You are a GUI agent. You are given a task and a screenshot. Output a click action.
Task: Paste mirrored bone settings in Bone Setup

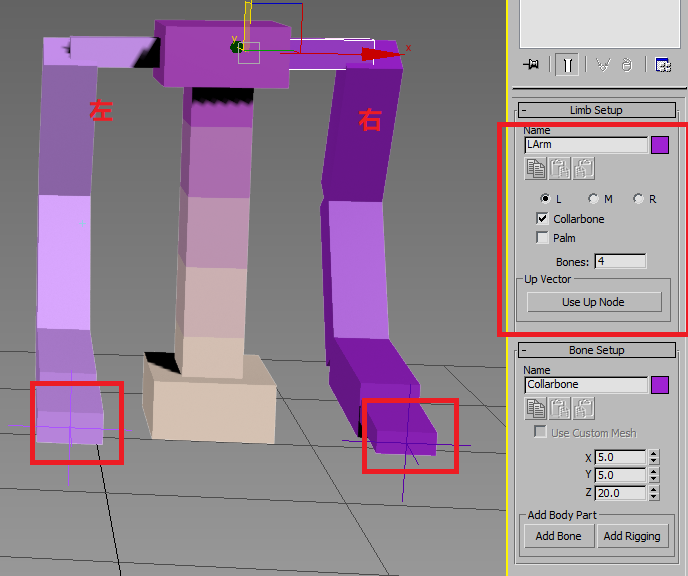click(x=584, y=408)
